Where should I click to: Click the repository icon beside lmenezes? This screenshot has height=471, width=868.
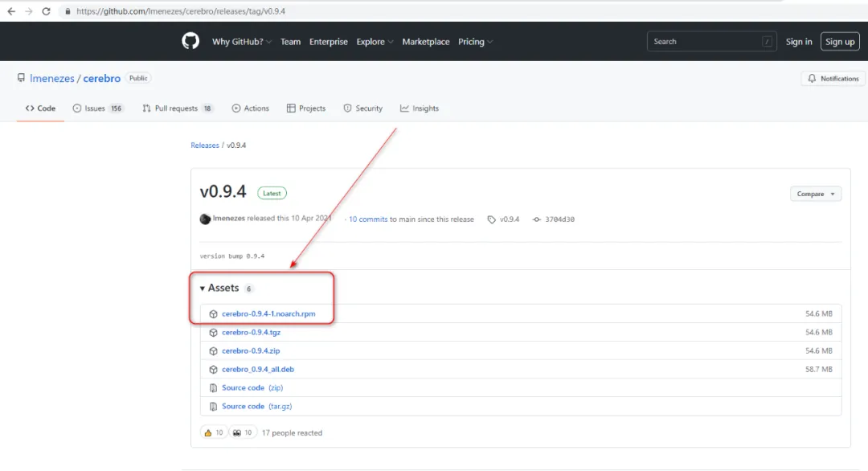(x=21, y=78)
